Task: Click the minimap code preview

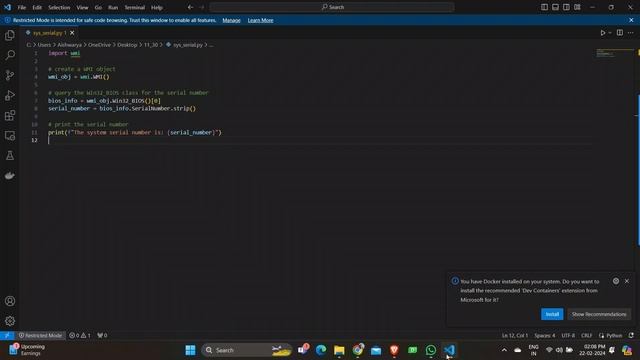Action: (606, 53)
